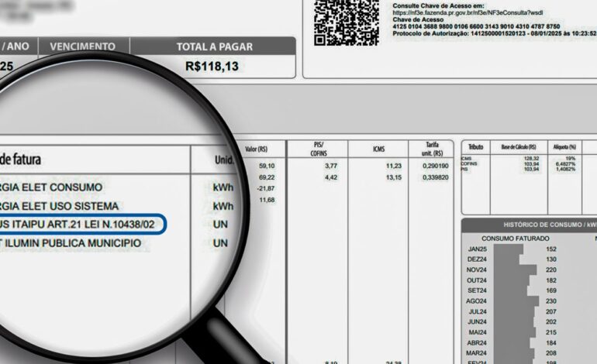This screenshot has width=597, height=364.
Task: Select the PIS/COFINS value 4,42
Action: [x=331, y=177]
